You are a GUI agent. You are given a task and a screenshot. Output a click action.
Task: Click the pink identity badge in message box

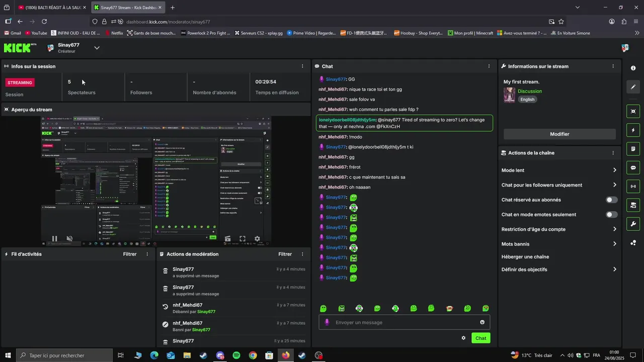[x=327, y=322]
